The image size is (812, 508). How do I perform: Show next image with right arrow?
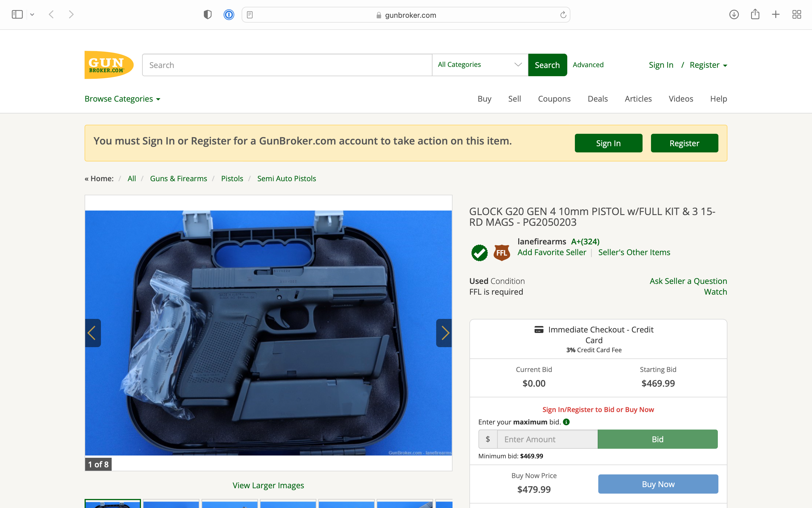(x=444, y=333)
